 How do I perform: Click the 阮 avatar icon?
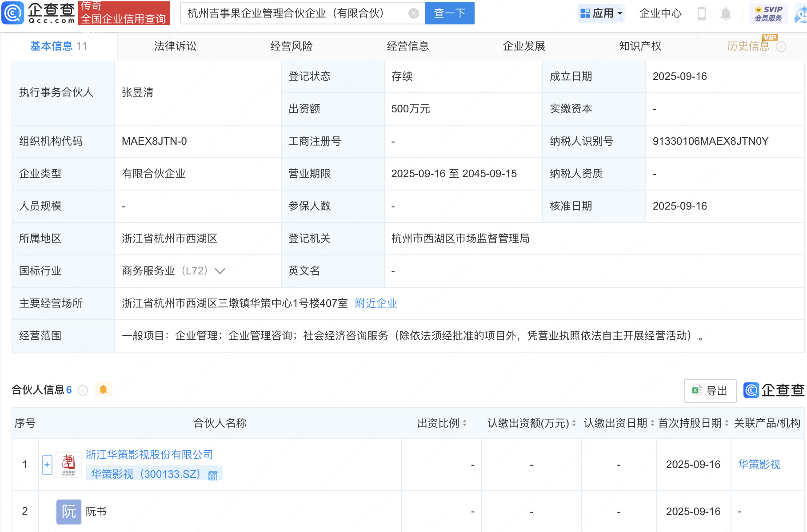click(69, 512)
